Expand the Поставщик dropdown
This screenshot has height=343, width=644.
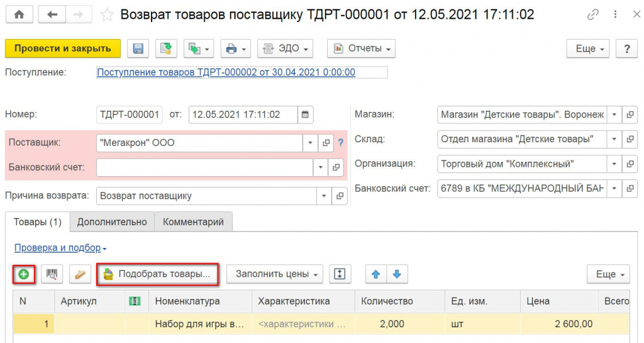pyautogui.click(x=311, y=143)
